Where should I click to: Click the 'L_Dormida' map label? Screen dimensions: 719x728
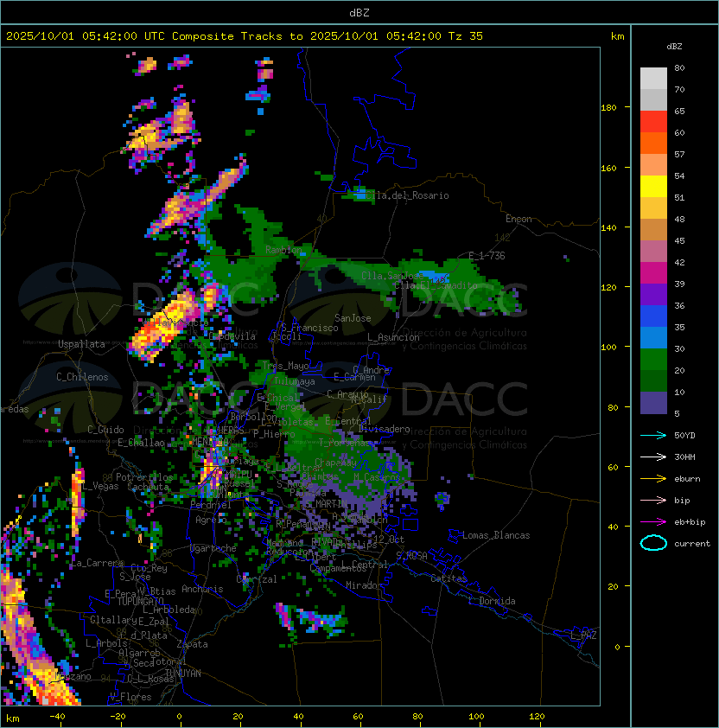tap(492, 601)
